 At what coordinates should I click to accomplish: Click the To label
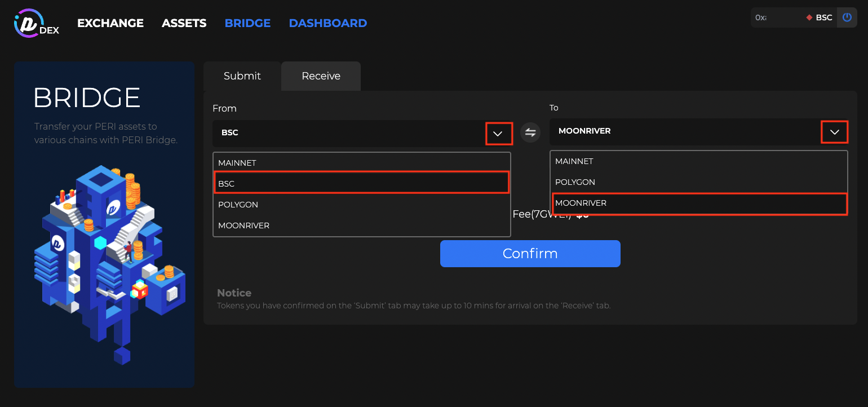click(554, 108)
